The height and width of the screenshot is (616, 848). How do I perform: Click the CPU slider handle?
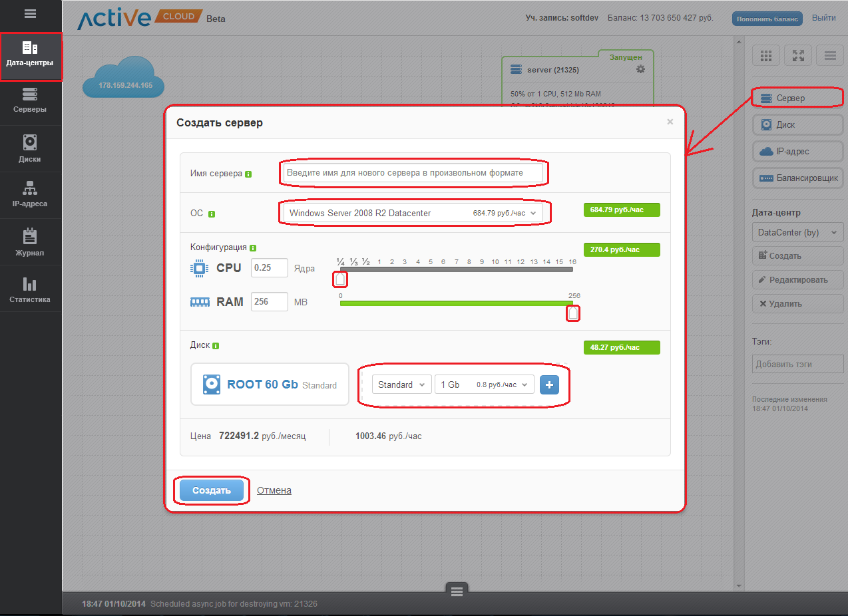(340, 279)
